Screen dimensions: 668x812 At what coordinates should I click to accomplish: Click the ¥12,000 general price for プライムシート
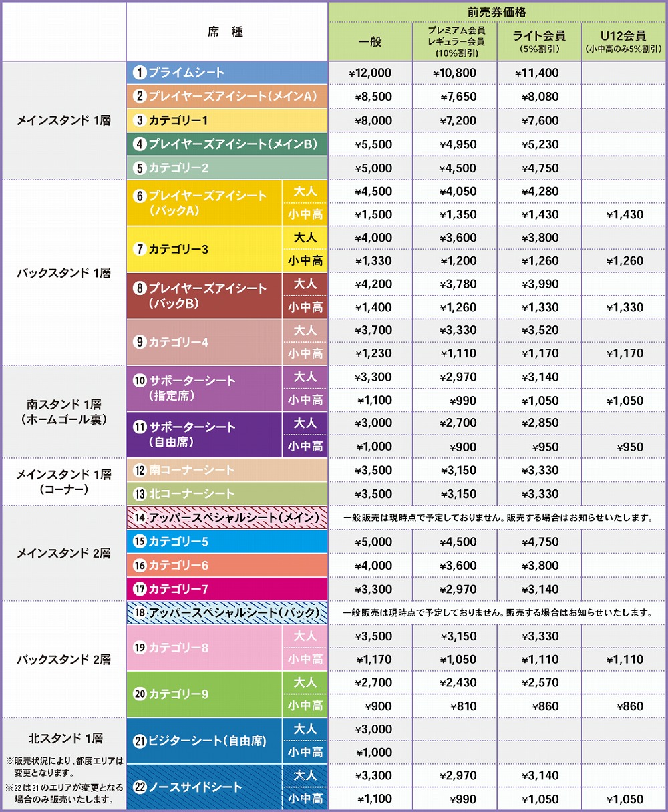click(x=371, y=73)
